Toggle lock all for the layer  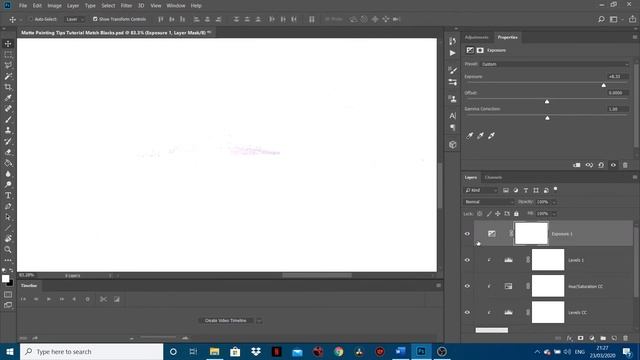click(516, 213)
